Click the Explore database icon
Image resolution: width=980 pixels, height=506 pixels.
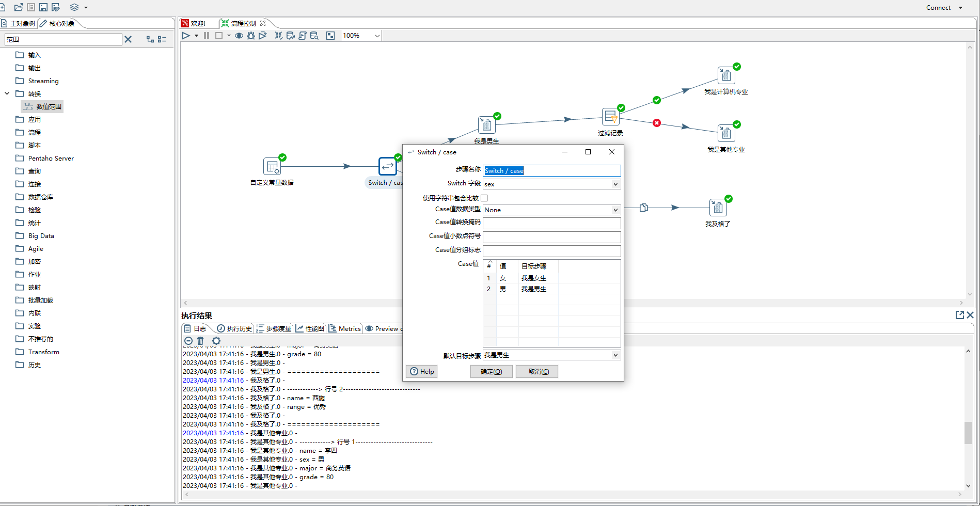[x=314, y=36]
